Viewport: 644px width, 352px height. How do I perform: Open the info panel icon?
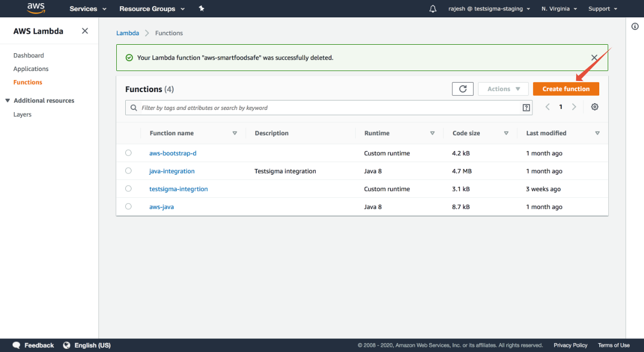pyautogui.click(x=635, y=27)
